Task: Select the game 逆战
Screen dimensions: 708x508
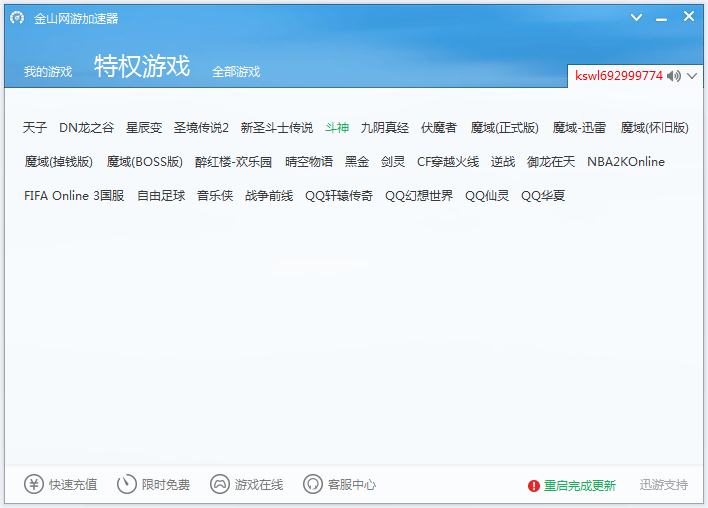Action: coord(503,162)
